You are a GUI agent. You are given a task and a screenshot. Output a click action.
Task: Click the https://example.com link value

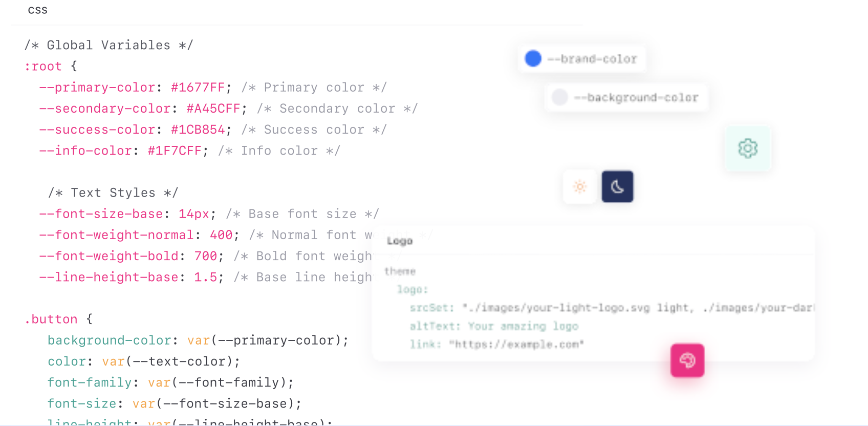tap(516, 345)
